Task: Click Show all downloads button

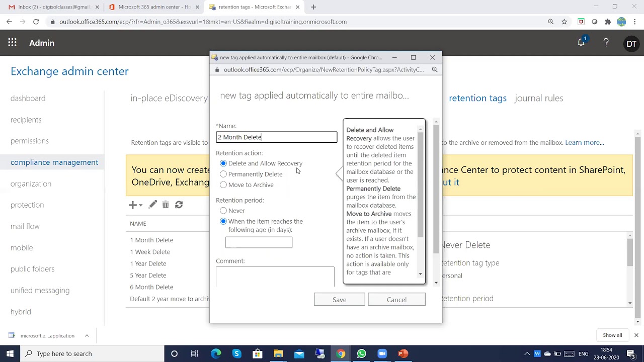Action: point(612,335)
